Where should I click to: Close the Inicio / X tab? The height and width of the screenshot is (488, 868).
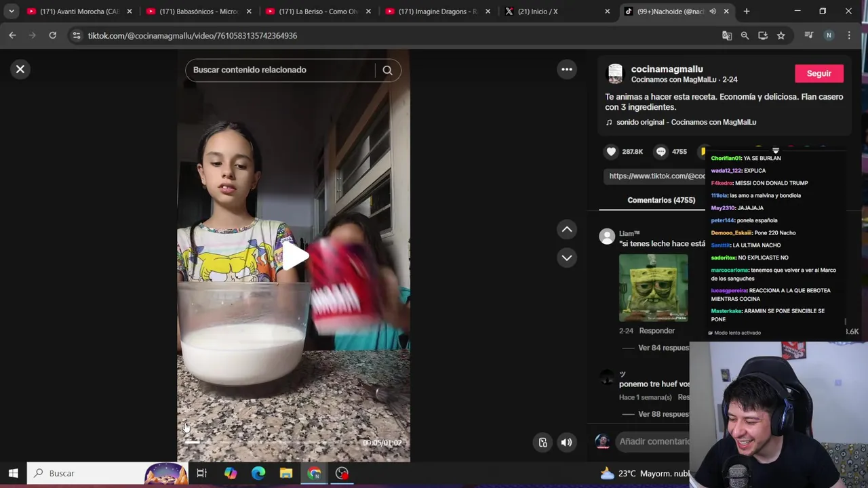tap(607, 12)
